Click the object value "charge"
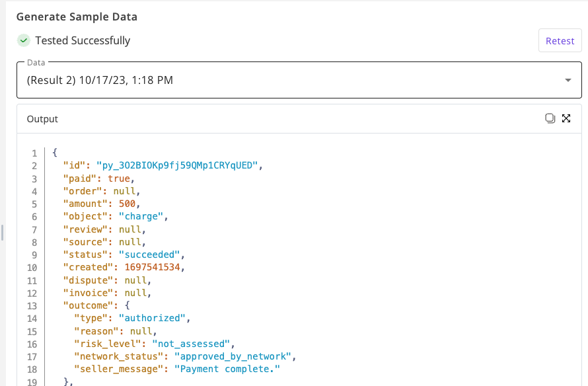 (x=141, y=216)
